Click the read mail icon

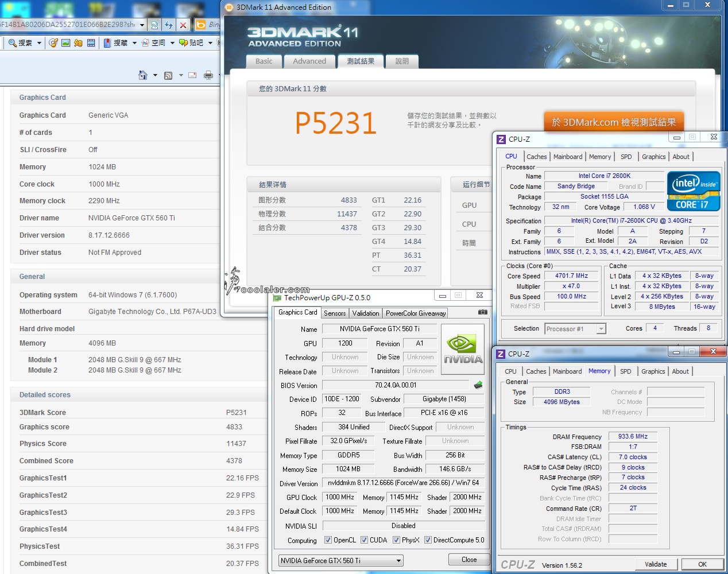pos(192,75)
